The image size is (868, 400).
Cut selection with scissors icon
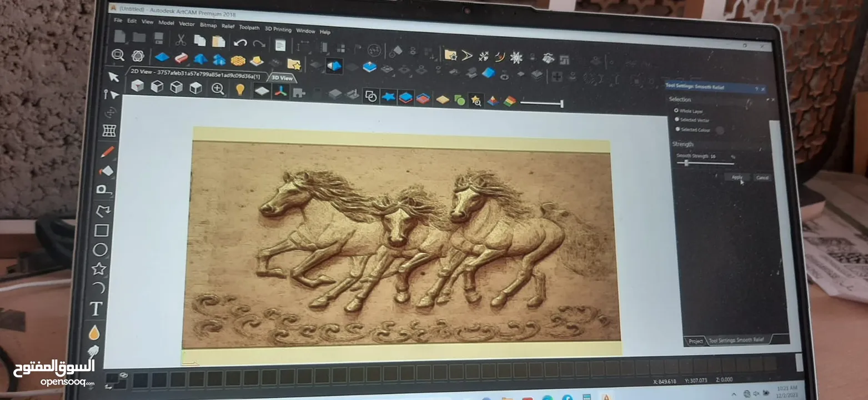[x=180, y=39]
